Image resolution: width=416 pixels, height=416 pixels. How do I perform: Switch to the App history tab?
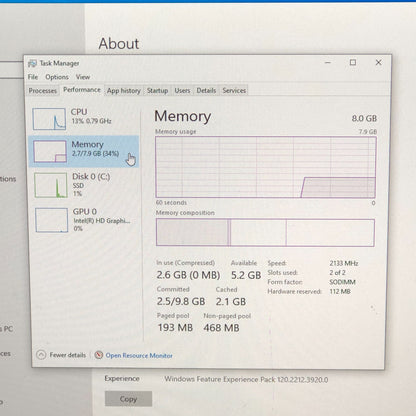124,91
